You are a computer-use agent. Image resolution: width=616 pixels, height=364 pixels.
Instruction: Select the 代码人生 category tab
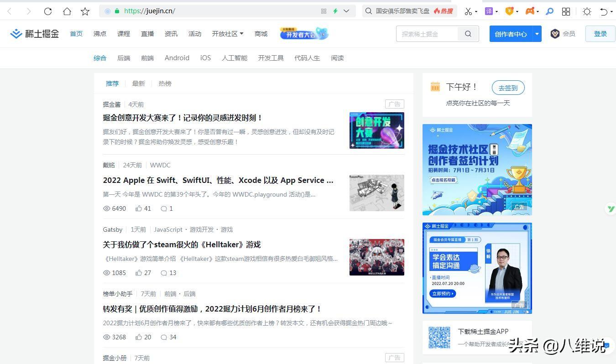pos(307,58)
